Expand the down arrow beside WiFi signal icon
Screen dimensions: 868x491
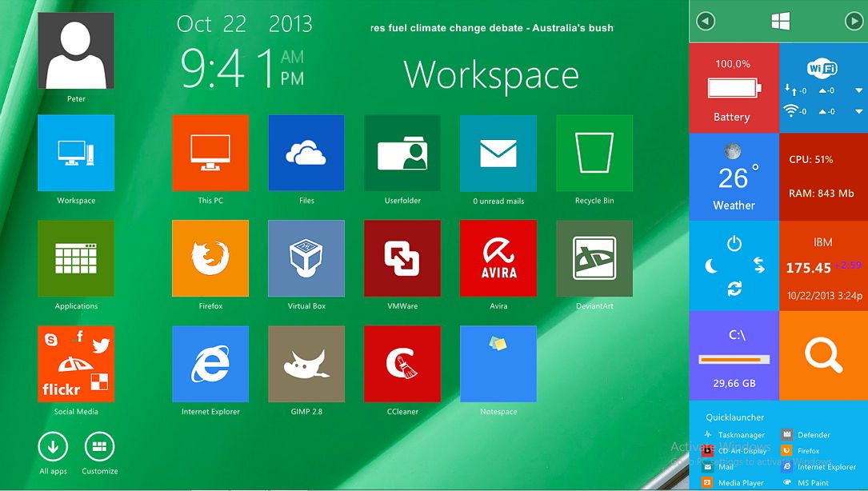point(858,111)
